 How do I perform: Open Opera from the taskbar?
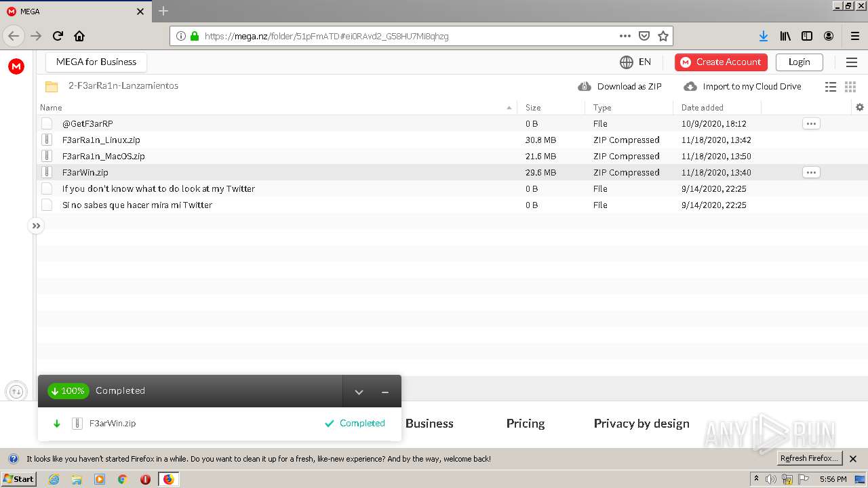[x=145, y=479]
